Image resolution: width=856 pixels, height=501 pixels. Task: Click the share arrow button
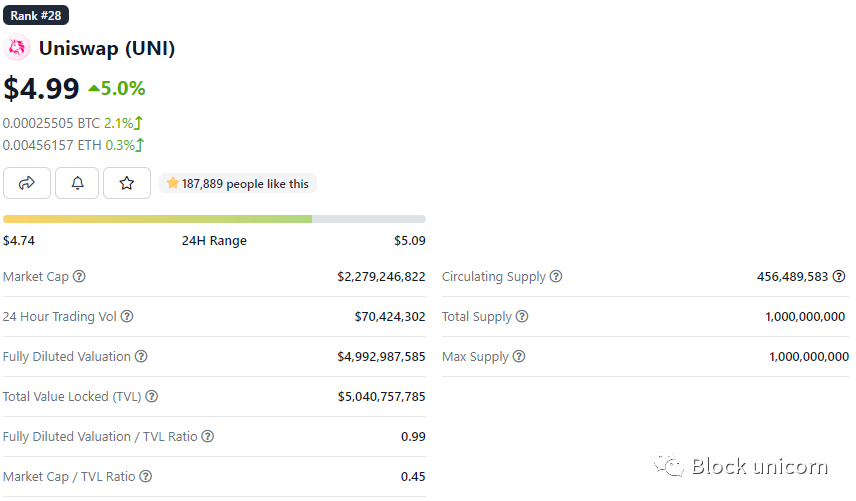(x=27, y=183)
